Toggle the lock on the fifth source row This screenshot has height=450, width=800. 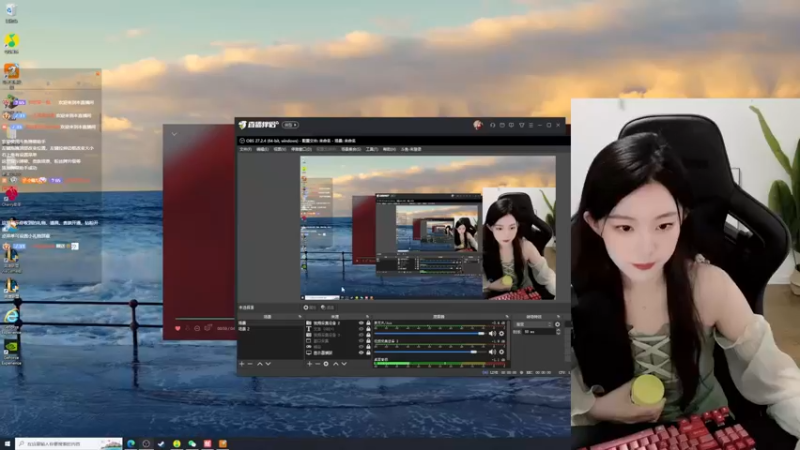368,347
